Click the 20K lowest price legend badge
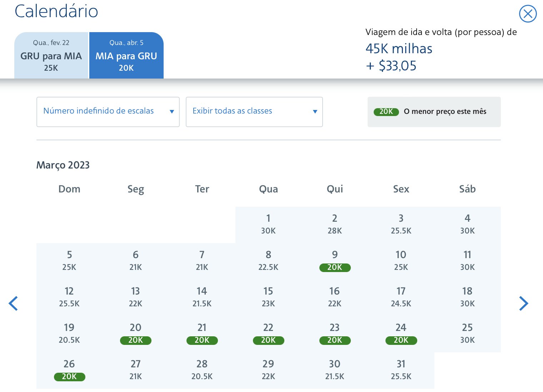Viewport: 543px width, 392px height. coord(386,112)
